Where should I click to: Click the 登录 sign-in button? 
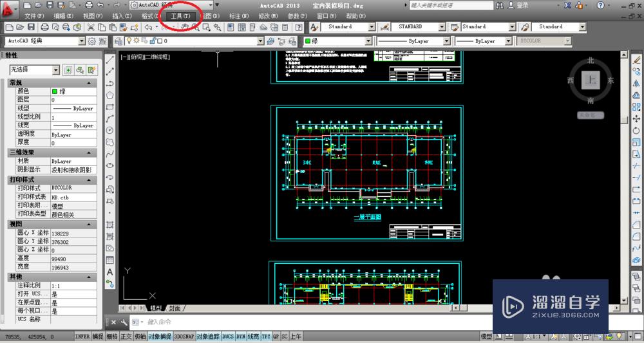[x=518, y=5]
